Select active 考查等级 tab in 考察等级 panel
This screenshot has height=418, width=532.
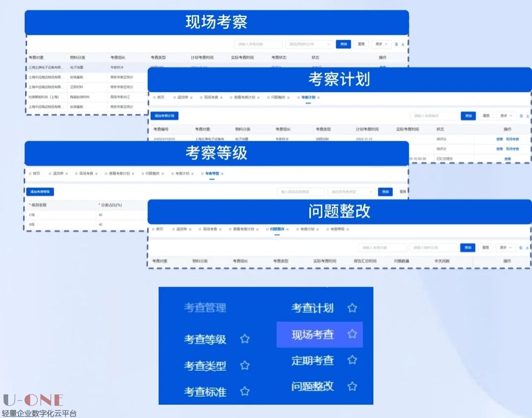[x=212, y=173]
